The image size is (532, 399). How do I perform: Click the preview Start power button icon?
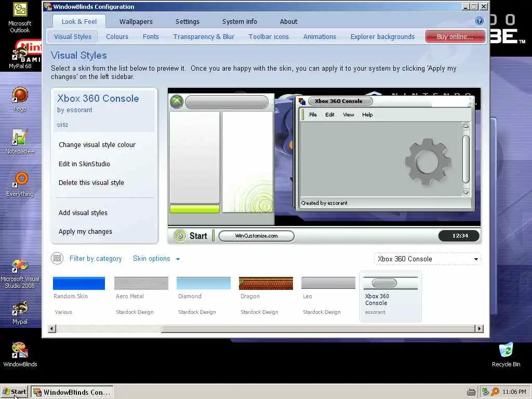[x=180, y=236]
